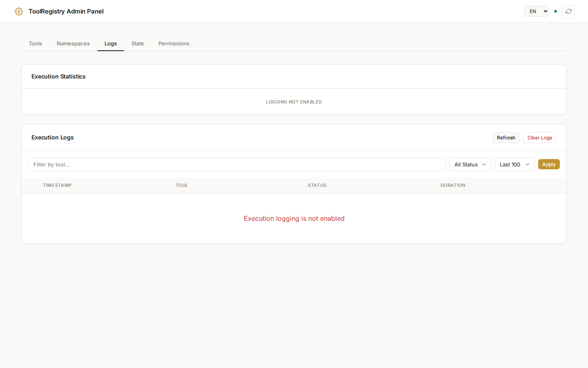Click the LOGGING NOT ENABLED message
Viewport: 588px width, 368px height.
tap(294, 102)
